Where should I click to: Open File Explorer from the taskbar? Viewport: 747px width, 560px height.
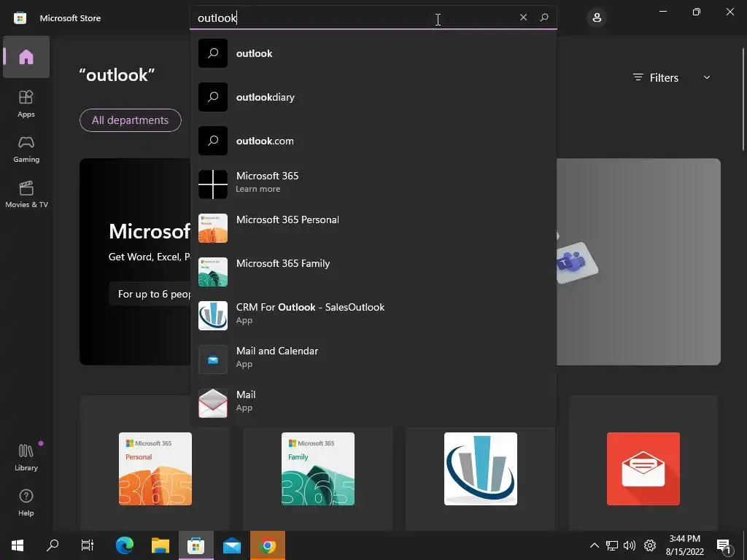coord(160,545)
